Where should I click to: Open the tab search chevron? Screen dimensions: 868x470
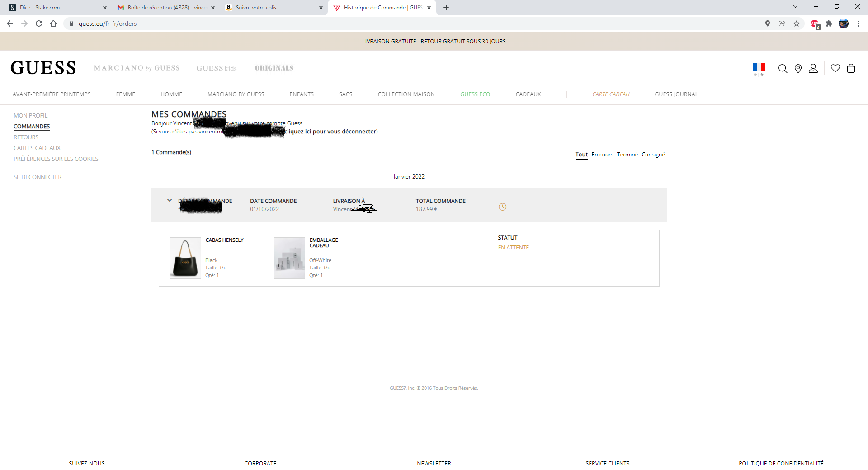coord(795,6)
